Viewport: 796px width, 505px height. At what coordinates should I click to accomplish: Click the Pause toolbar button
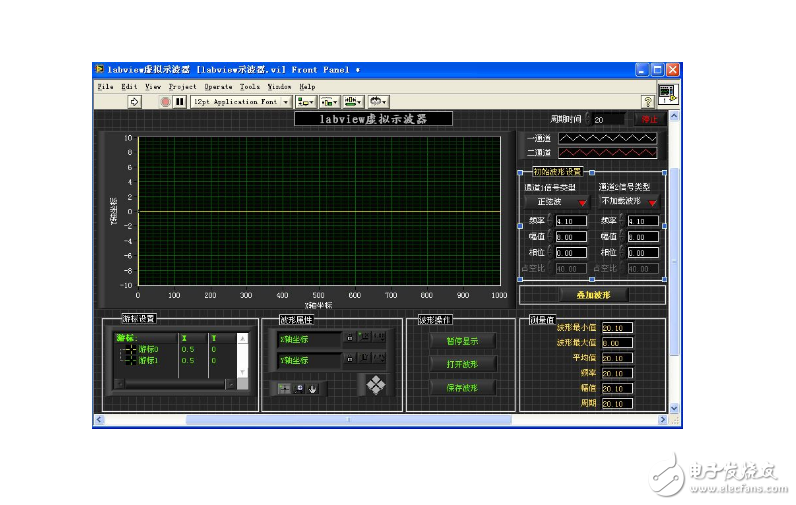pos(180,102)
